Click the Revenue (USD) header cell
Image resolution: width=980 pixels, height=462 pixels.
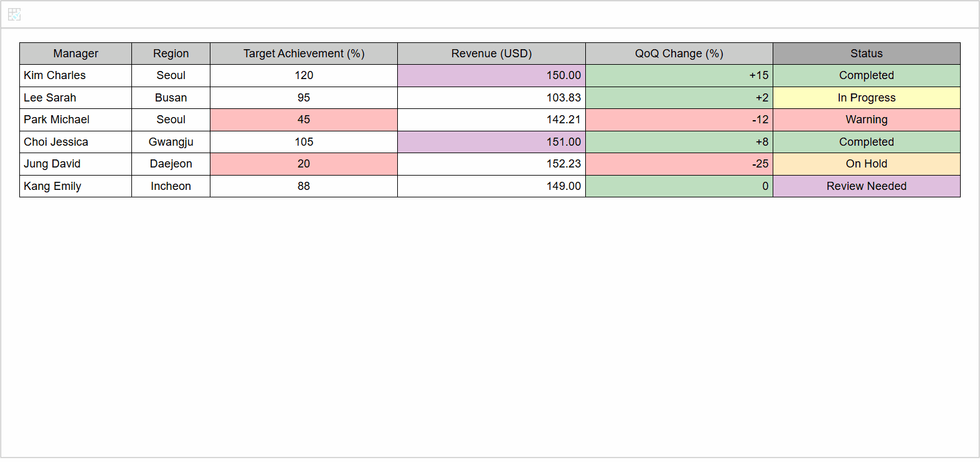pos(491,54)
